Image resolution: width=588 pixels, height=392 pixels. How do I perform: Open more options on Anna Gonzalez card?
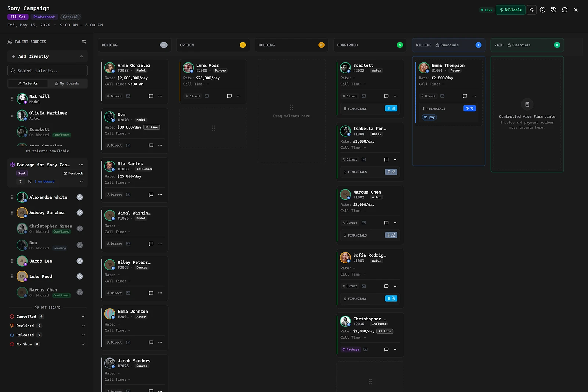[x=160, y=96]
